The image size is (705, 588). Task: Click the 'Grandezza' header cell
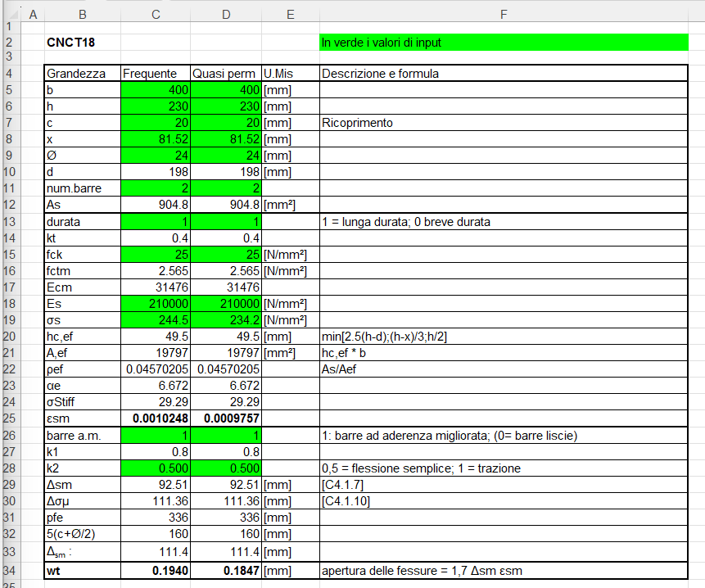coord(82,74)
